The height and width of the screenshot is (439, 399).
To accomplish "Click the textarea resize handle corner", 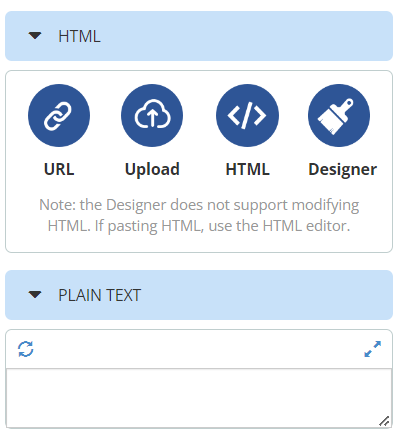I will pos(384,421).
